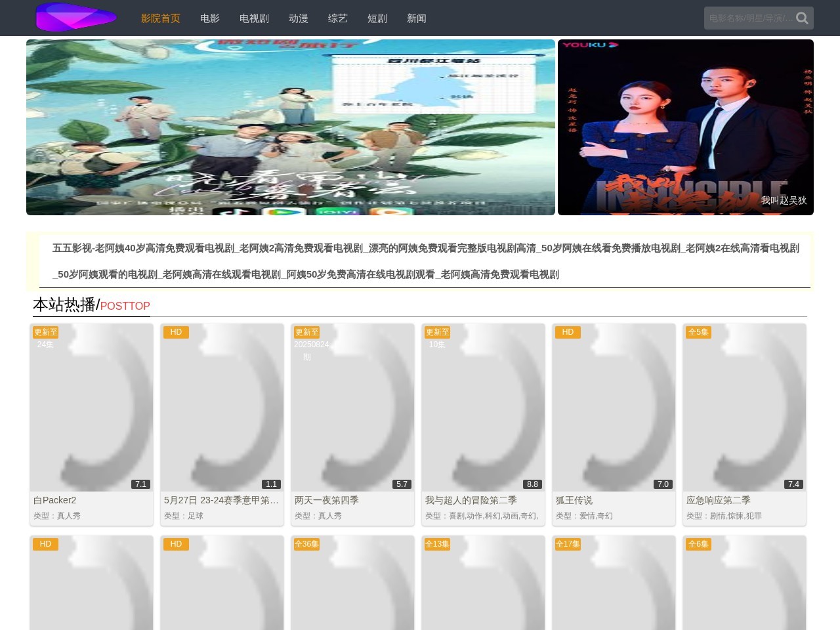840x630 pixels.
Task: Select the 狐王传说 poster thumbnail
Action: pos(614,407)
